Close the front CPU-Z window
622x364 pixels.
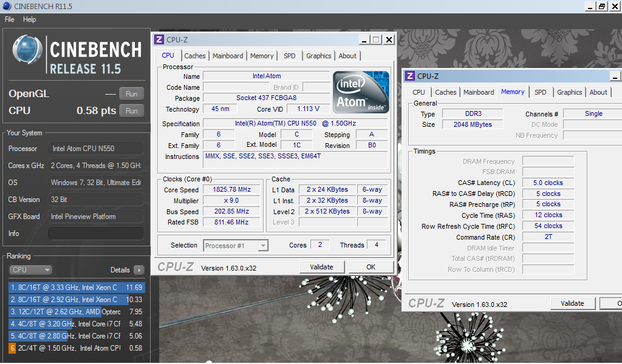click(x=389, y=39)
